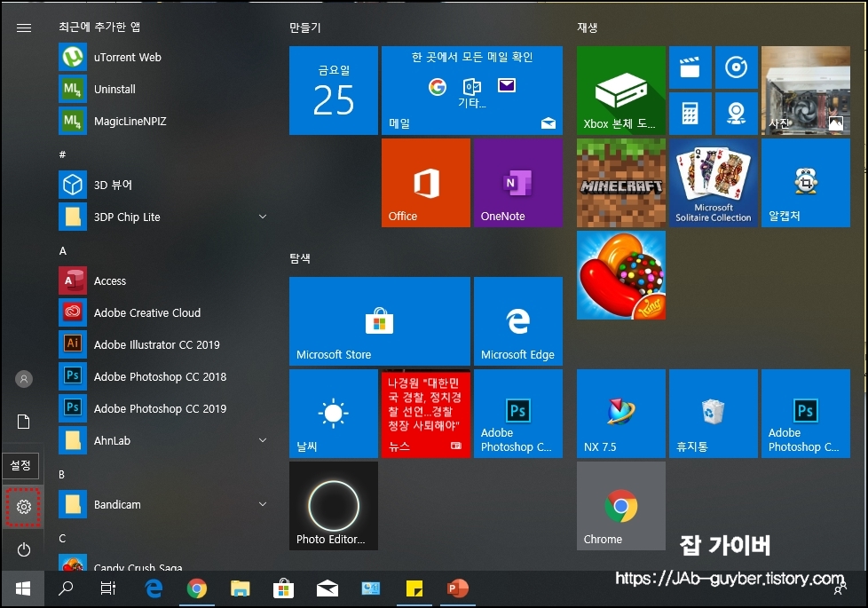Open Microsoft Solitaire Collection tile

coord(714,183)
